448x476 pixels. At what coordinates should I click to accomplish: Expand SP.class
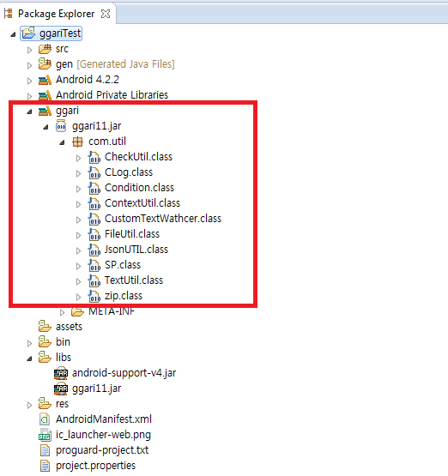(x=78, y=266)
